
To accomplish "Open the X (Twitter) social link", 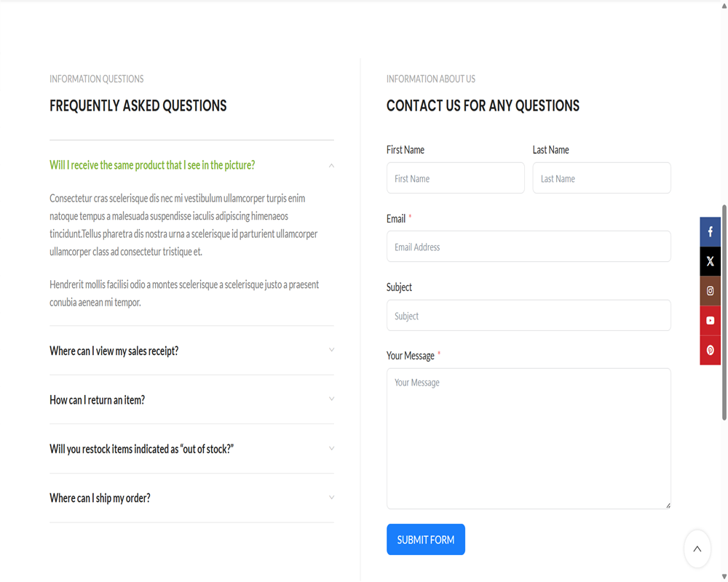I will pyautogui.click(x=710, y=262).
